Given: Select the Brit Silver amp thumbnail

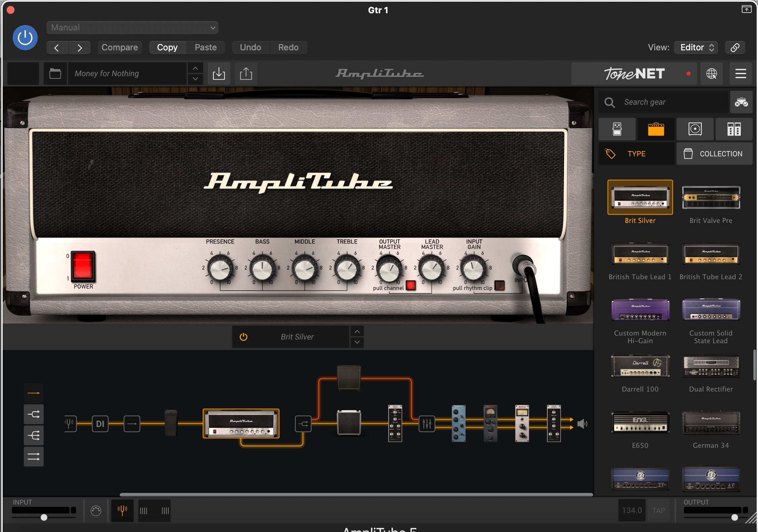Looking at the screenshot, I should coord(640,197).
